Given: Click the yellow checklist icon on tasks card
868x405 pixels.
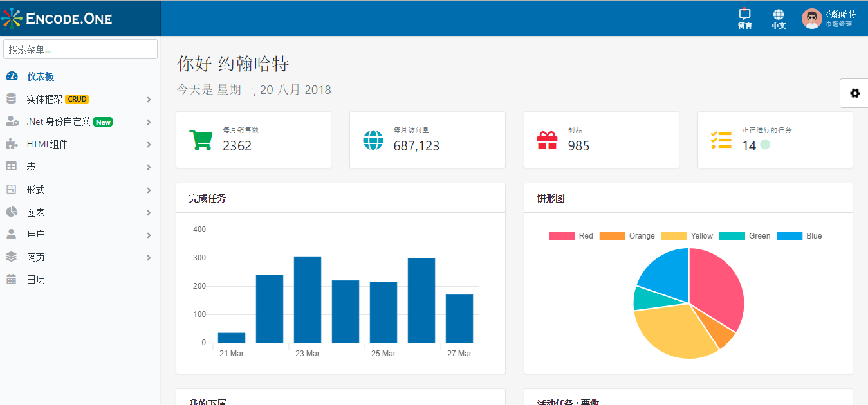Looking at the screenshot, I should (x=721, y=140).
